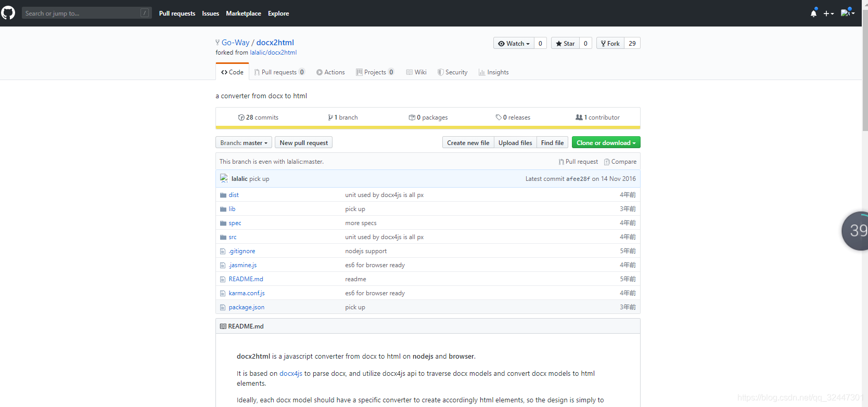
Task: Open the lib folder
Action: (x=232, y=209)
